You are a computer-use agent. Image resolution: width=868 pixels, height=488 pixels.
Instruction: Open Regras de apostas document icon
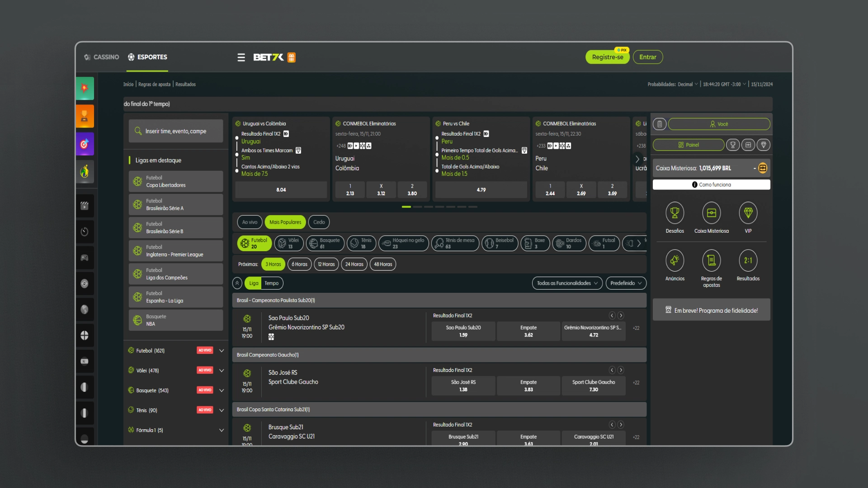(712, 261)
